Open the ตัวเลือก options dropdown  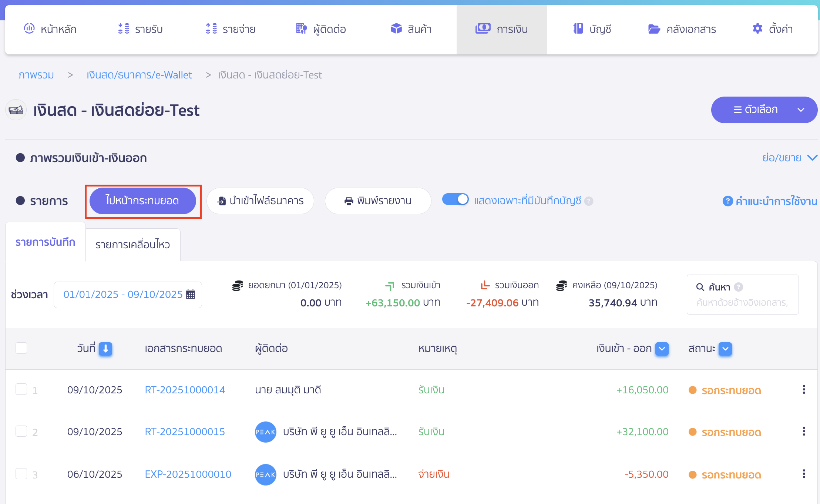tap(764, 110)
